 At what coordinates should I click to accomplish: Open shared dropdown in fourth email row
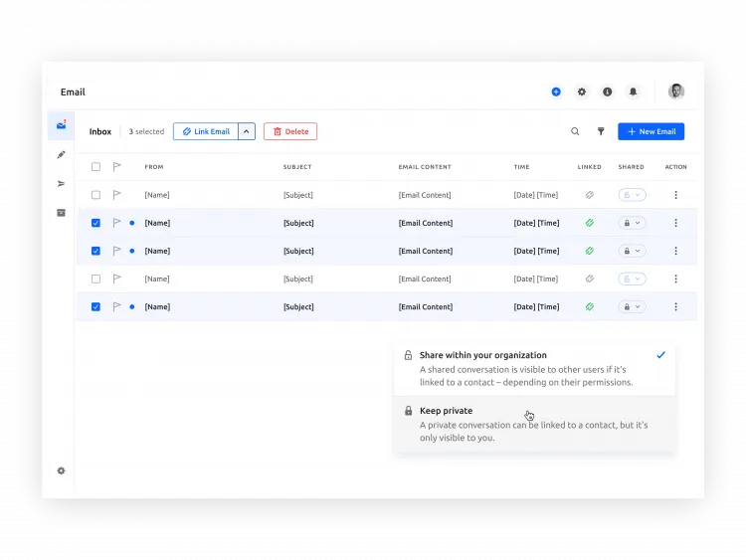click(x=632, y=279)
